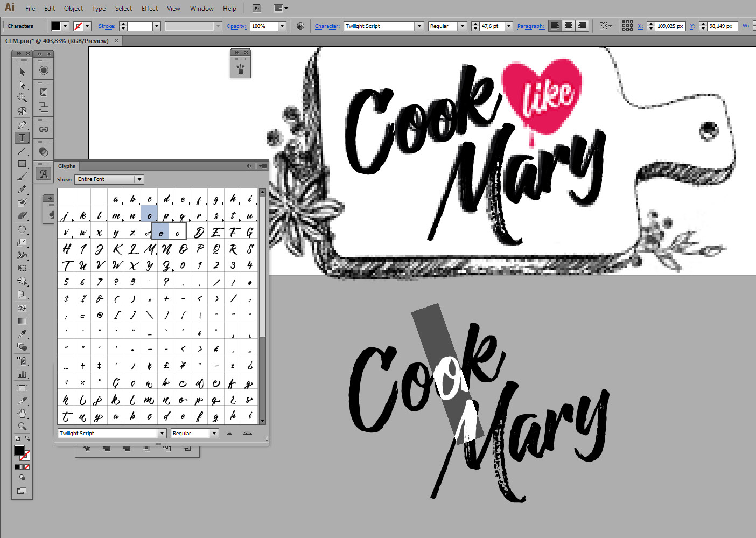Open the Character panel link
The width and height of the screenshot is (756, 538).
tap(327, 26)
